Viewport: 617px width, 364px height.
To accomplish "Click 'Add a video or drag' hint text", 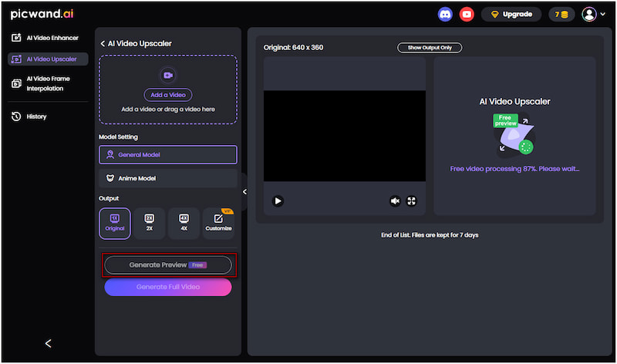I will click(168, 110).
